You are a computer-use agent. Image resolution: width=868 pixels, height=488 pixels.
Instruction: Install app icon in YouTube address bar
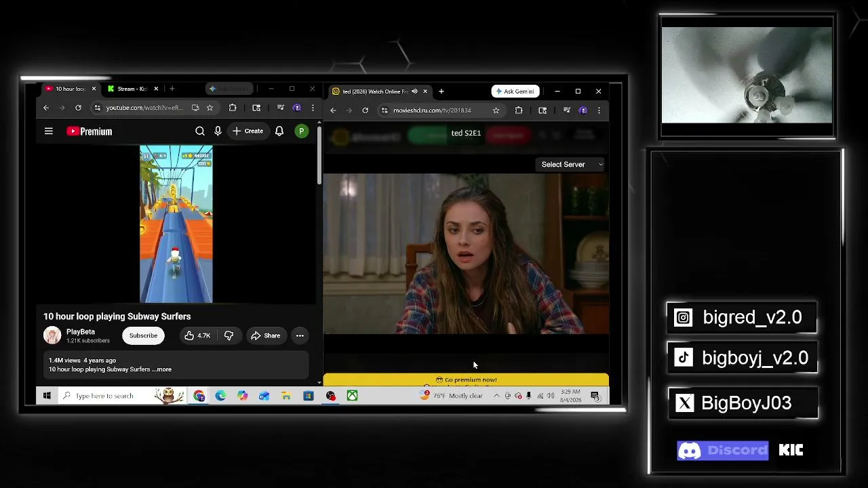pos(195,108)
